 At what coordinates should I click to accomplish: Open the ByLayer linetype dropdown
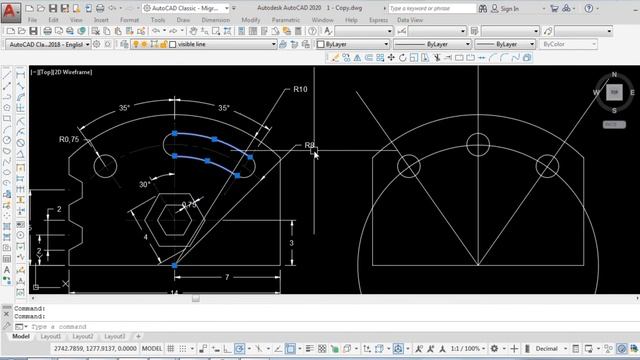pyautogui.click(x=433, y=44)
